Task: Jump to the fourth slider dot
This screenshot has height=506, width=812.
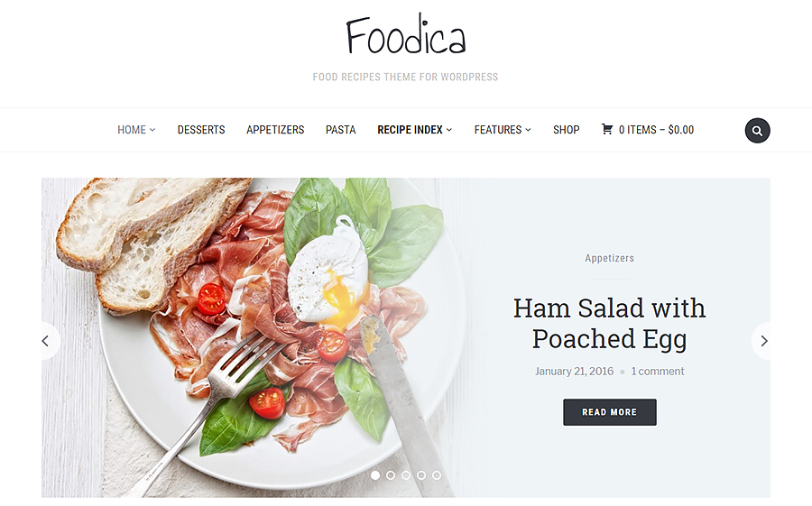Action: [421, 475]
